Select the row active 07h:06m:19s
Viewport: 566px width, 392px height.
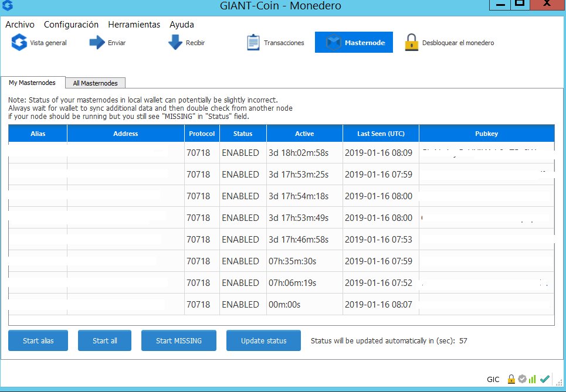[281, 282]
